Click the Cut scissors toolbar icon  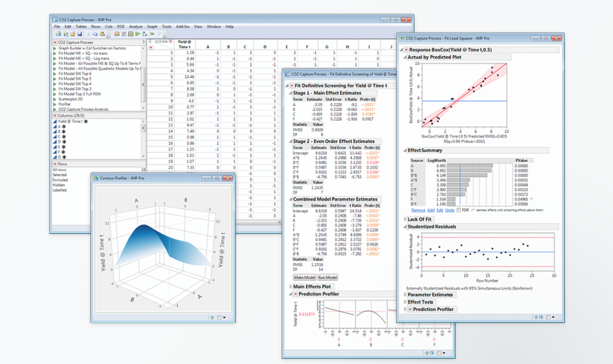pyautogui.click(x=88, y=34)
